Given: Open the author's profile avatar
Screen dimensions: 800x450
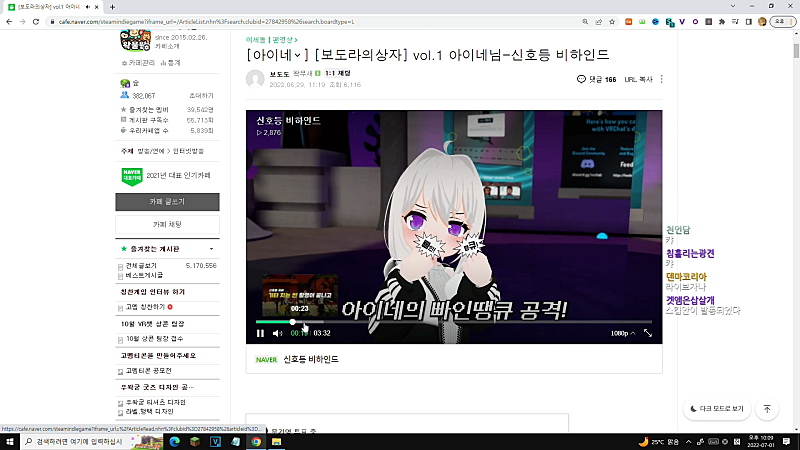Looking at the screenshot, I should [x=255, y=79].
